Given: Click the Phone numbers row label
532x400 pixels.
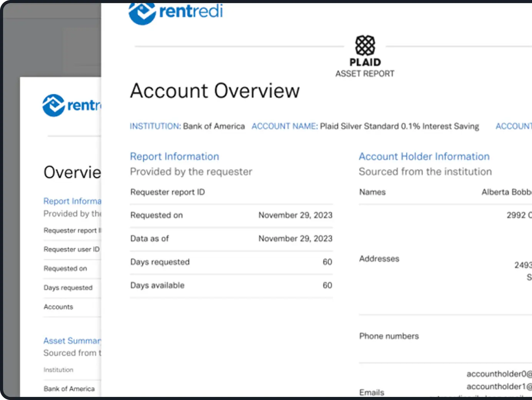Looking at the screenshot, I should [x=389, y=336].
